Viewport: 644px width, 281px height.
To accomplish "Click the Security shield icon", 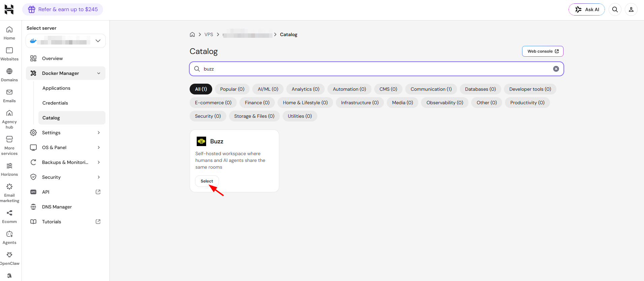I will point(33,177).
